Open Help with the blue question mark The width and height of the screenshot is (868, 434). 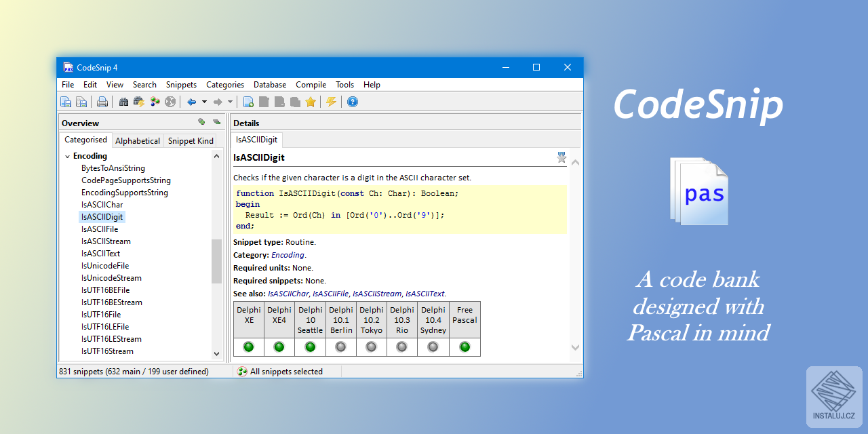coord(353,102)
